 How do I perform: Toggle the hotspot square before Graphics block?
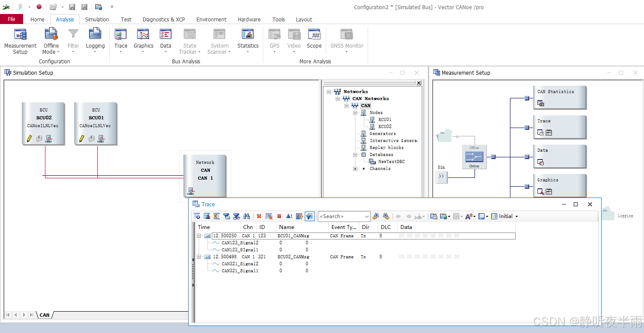click(527, 186)
